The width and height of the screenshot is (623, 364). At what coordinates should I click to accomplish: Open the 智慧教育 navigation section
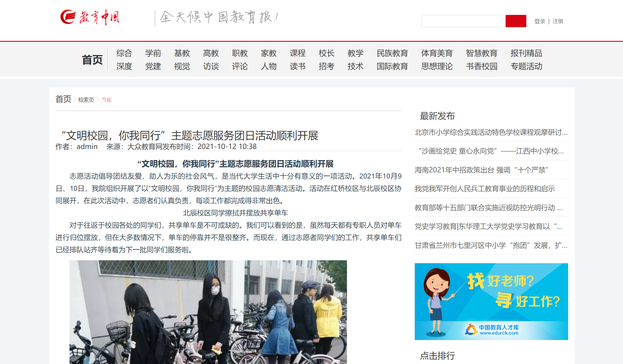click(x=481, y=53)
